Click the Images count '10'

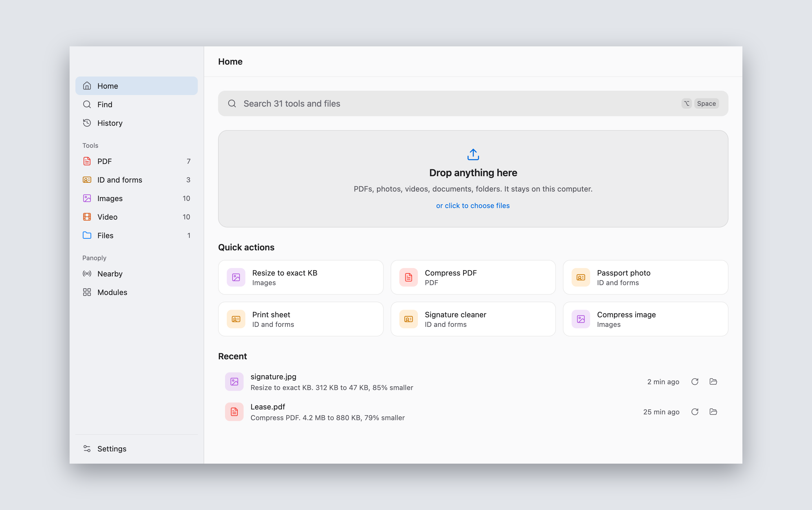[x=186, y=198]
